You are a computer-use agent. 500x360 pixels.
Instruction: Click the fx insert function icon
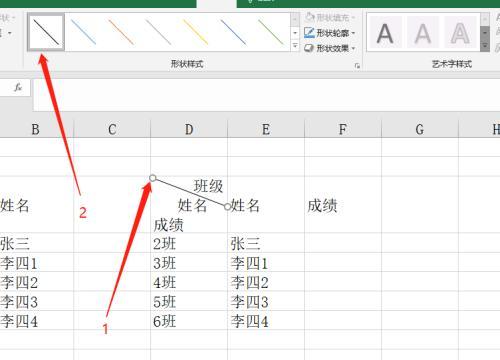coord(18,88)
